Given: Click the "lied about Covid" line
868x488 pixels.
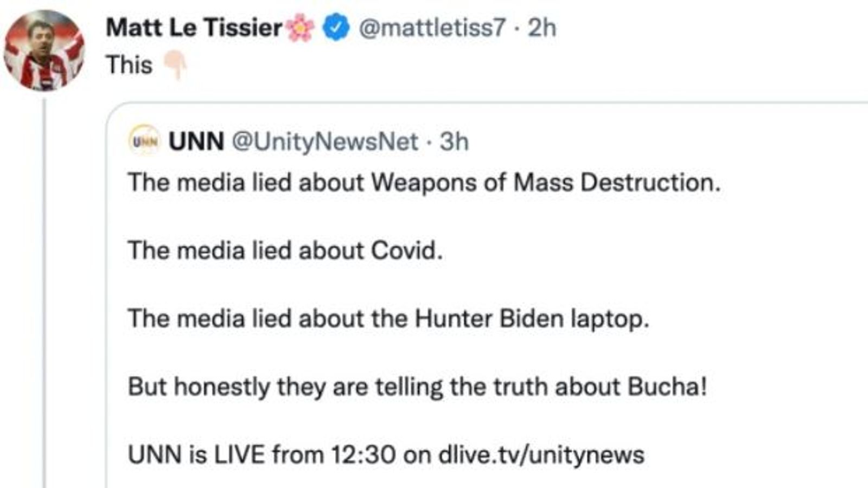Looking at the screenshot, I should click(285, 251).
